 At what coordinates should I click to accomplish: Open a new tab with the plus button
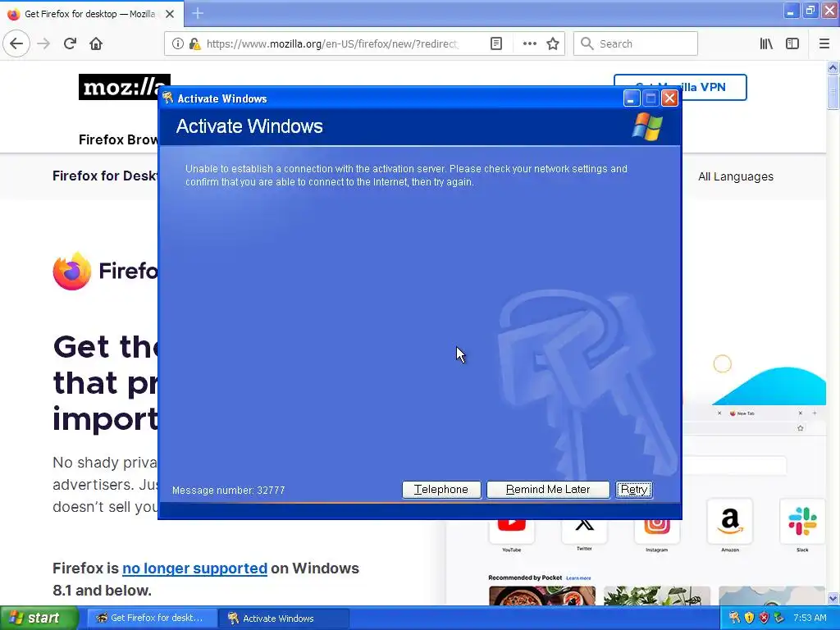coord(198,13)
